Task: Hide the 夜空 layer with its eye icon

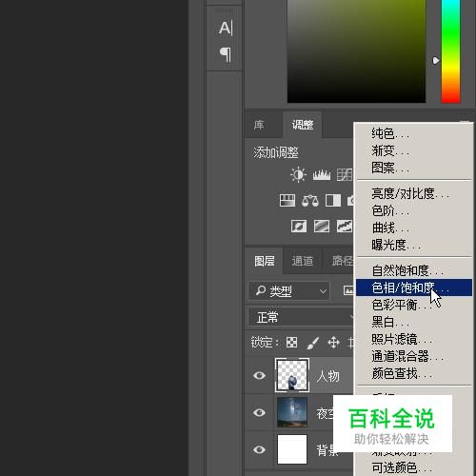Action: tap(259, 412)
